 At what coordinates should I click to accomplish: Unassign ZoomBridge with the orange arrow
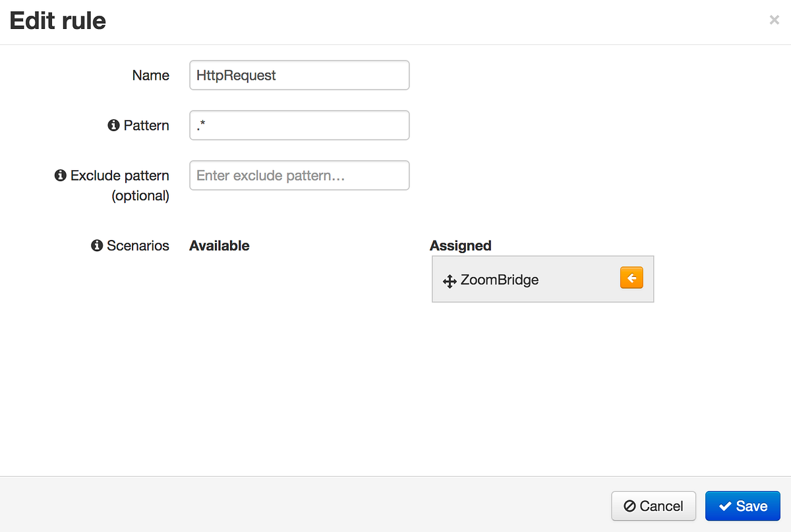tap(631, 278)
